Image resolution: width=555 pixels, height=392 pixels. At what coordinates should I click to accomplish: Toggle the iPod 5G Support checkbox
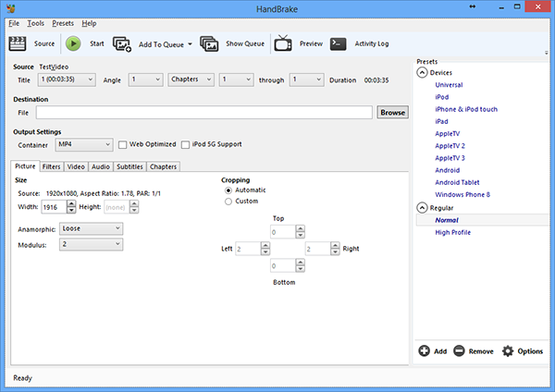pos(185,145)
